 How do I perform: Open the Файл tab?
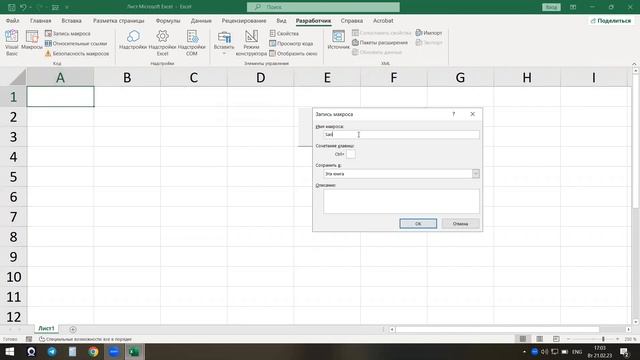click(x=12, y=20)
